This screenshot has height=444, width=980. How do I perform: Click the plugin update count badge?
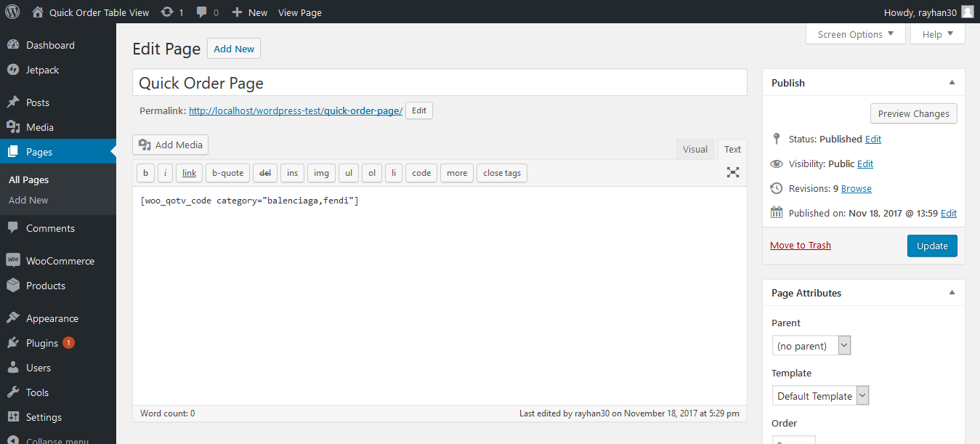(x=68, y=343)
